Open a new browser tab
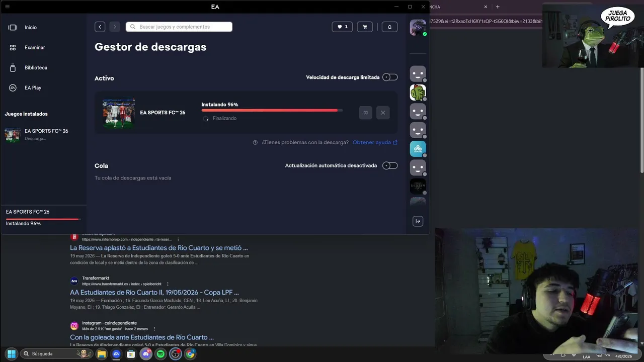The image size is (644, 362). 498,7
